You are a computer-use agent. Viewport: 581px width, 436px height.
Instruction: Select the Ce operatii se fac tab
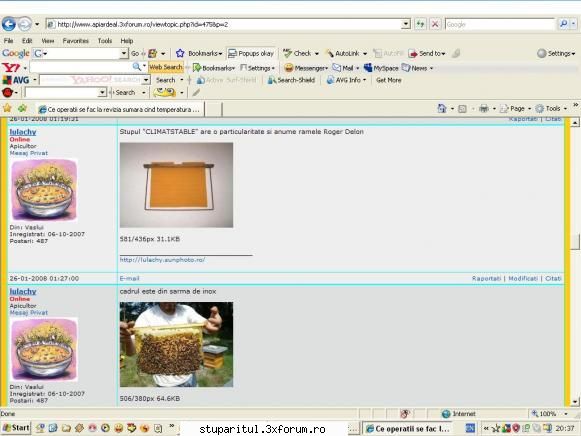tap(120, 109)
